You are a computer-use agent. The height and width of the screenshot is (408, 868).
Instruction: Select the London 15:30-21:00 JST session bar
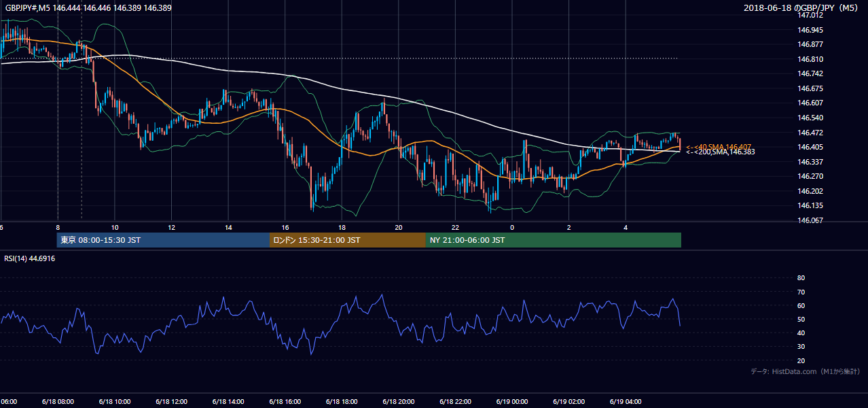[348, 240]
